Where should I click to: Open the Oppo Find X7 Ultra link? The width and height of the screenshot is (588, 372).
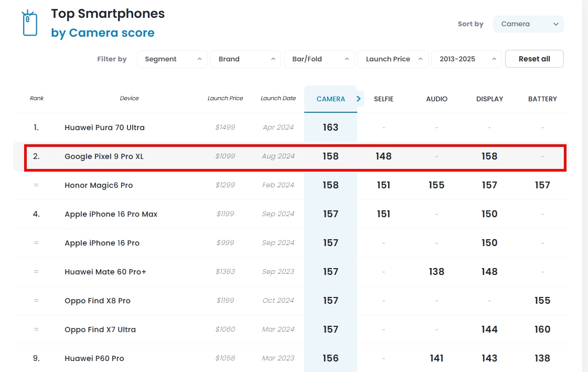(100, 330)
